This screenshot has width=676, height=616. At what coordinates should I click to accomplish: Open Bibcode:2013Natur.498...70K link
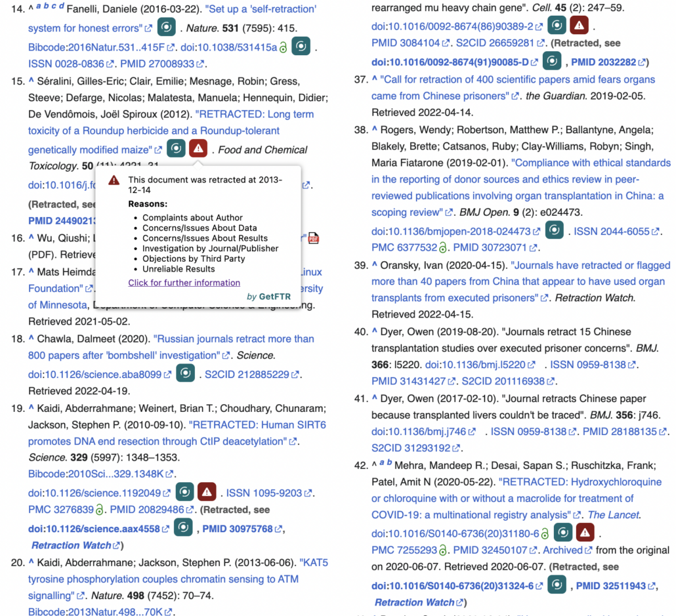100,611
